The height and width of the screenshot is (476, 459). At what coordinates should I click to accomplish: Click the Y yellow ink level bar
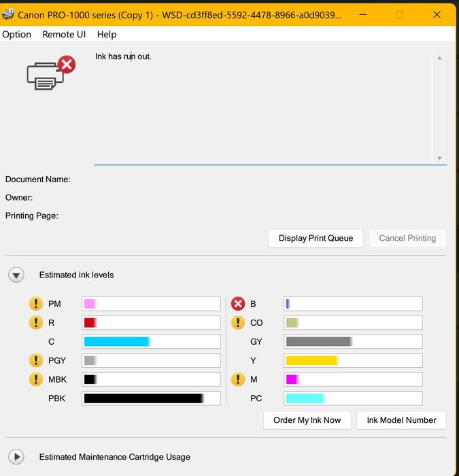point(353,360)
